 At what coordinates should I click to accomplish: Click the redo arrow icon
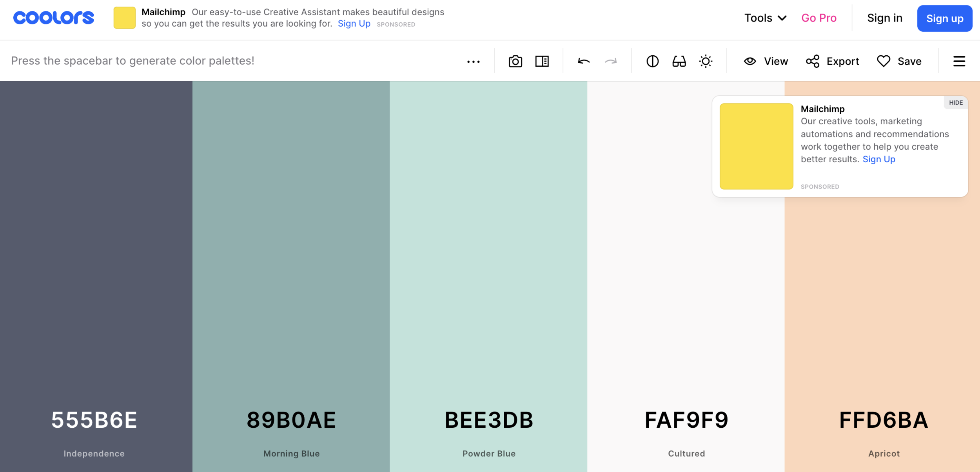tap(611, 62)
